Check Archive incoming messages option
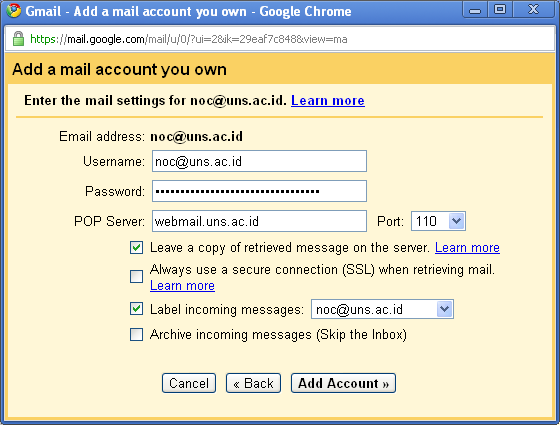 coord(136,335)
